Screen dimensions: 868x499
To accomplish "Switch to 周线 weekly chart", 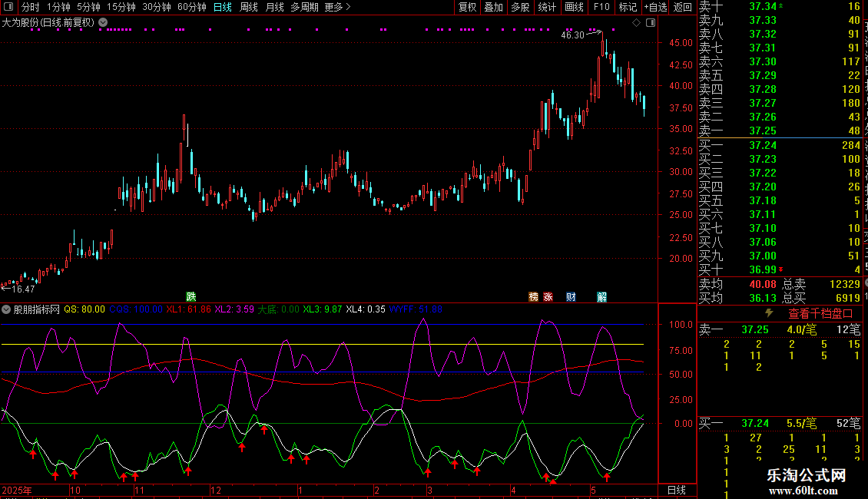I will click(249, 7).
